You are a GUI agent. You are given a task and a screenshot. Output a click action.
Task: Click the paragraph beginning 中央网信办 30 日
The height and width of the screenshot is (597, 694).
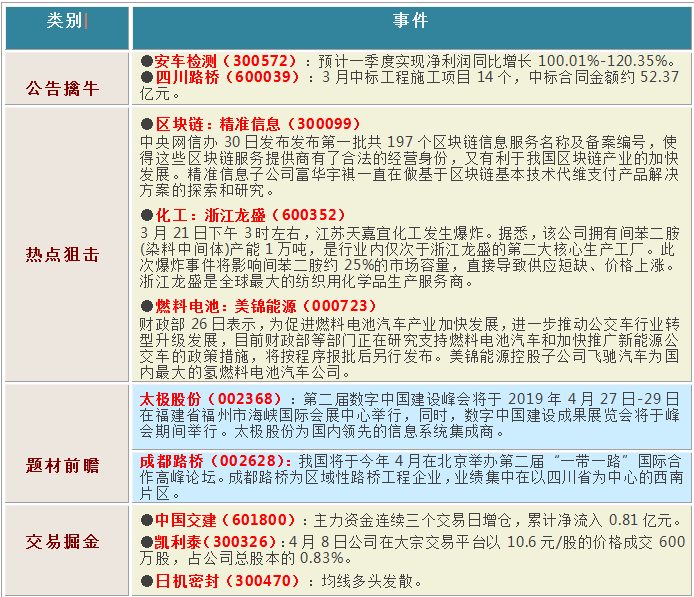409,166
